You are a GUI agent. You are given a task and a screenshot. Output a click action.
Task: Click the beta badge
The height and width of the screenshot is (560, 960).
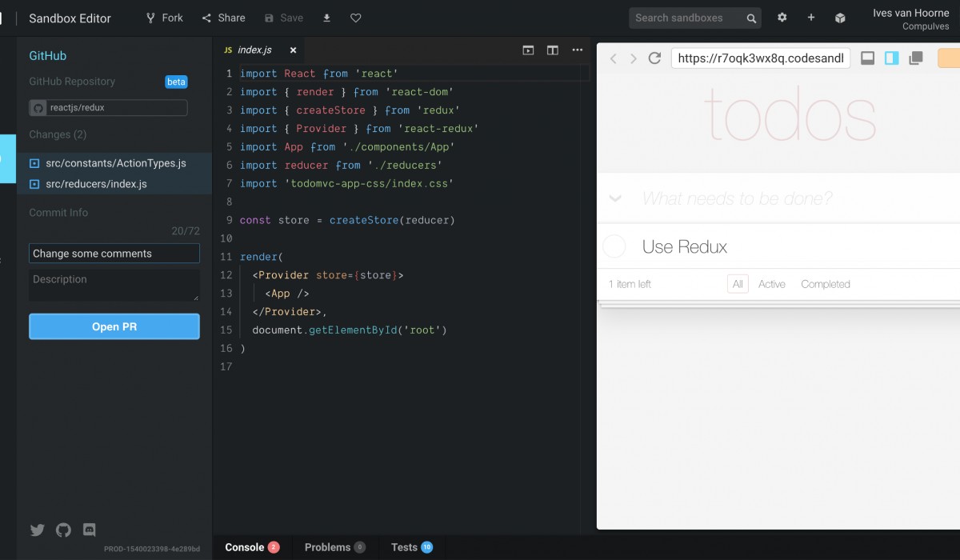coord(176,82)
